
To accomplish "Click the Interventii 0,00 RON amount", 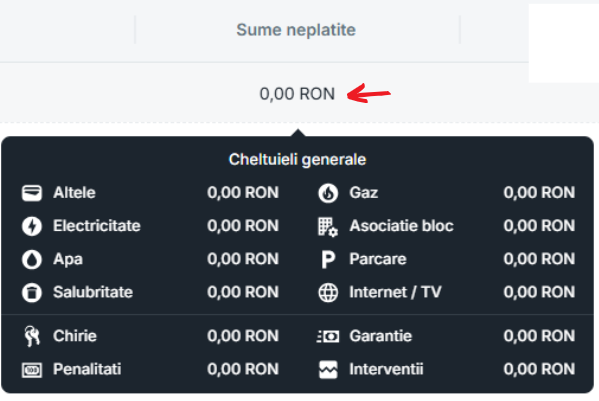I will click(x=539, y=369).
